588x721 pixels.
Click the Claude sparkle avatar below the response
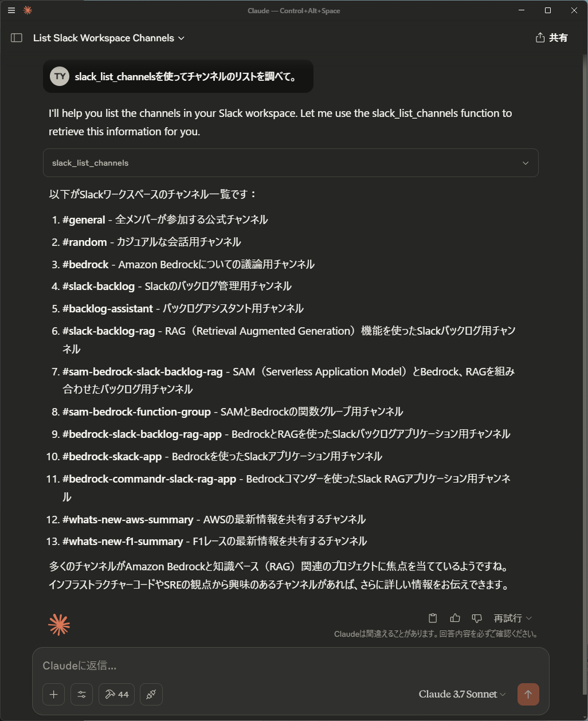coord(60,624)
